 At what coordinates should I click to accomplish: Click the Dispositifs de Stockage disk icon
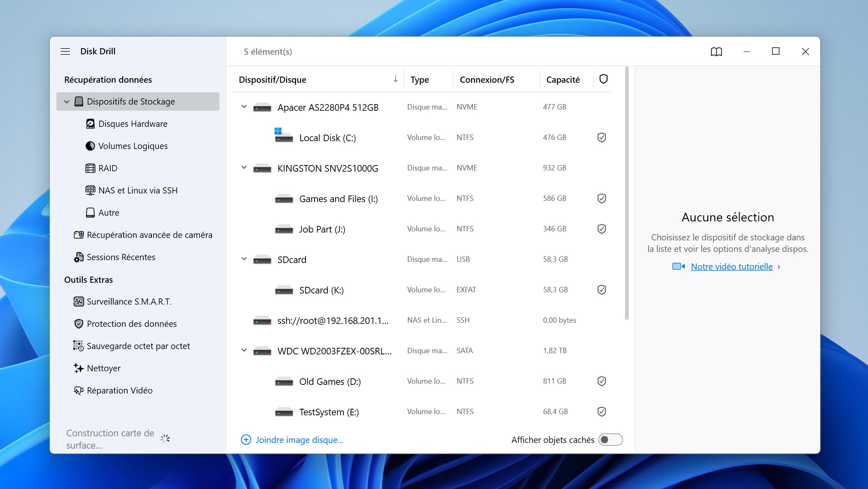[79, 102]
